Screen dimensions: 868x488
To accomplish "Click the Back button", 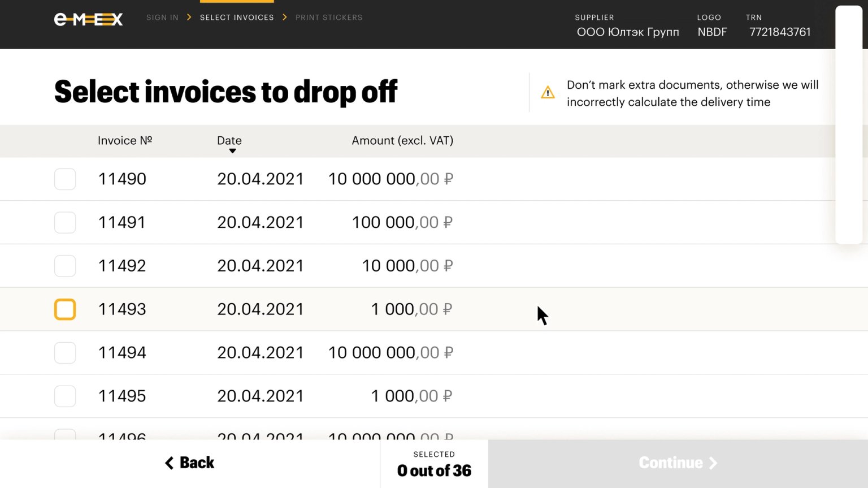I will [189, 463].
